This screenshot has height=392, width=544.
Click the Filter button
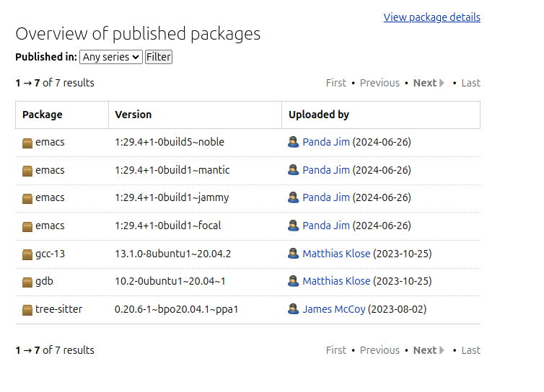point(159,57)
